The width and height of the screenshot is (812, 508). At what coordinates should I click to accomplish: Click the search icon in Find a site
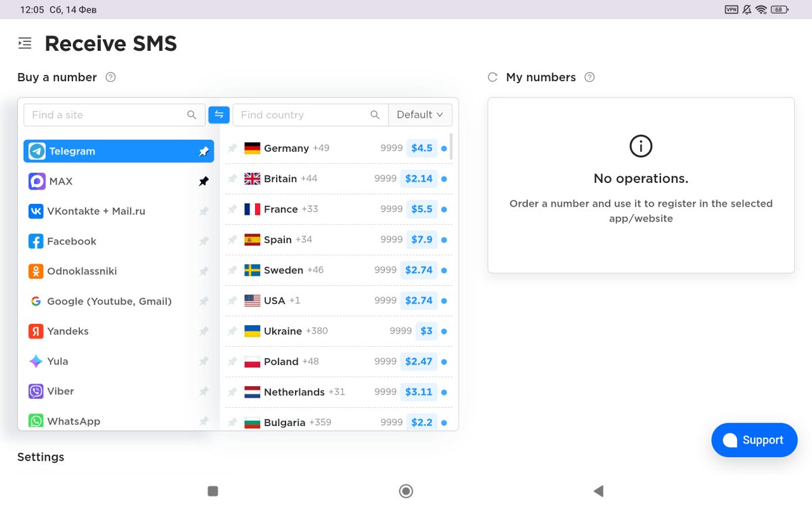point(192,115)
